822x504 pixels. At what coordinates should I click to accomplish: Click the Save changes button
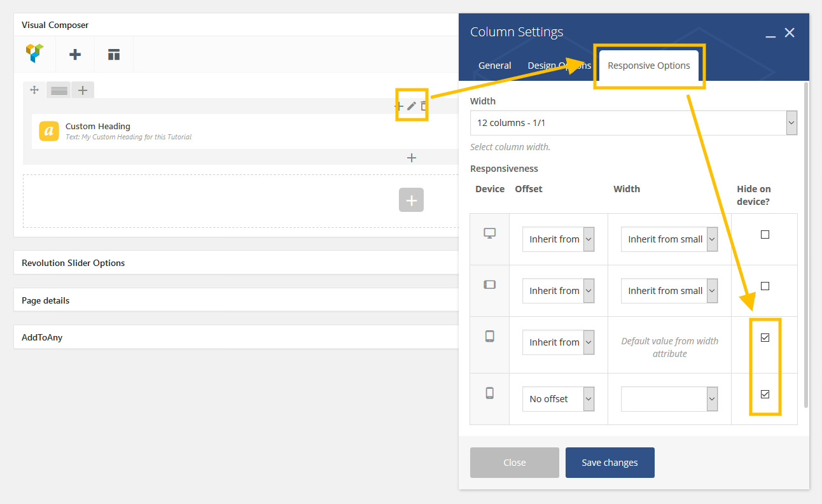(610, 463)
